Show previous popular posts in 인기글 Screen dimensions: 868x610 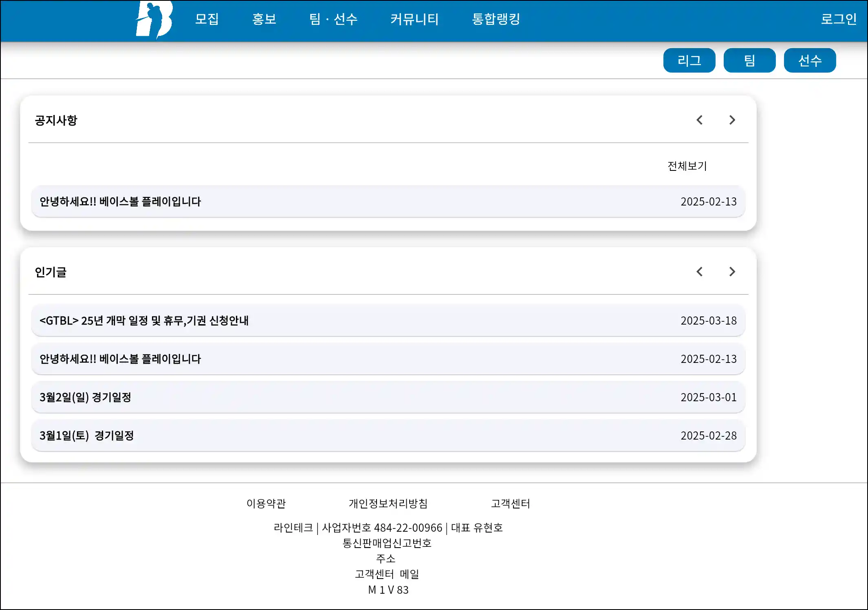(x=699, y=272)
